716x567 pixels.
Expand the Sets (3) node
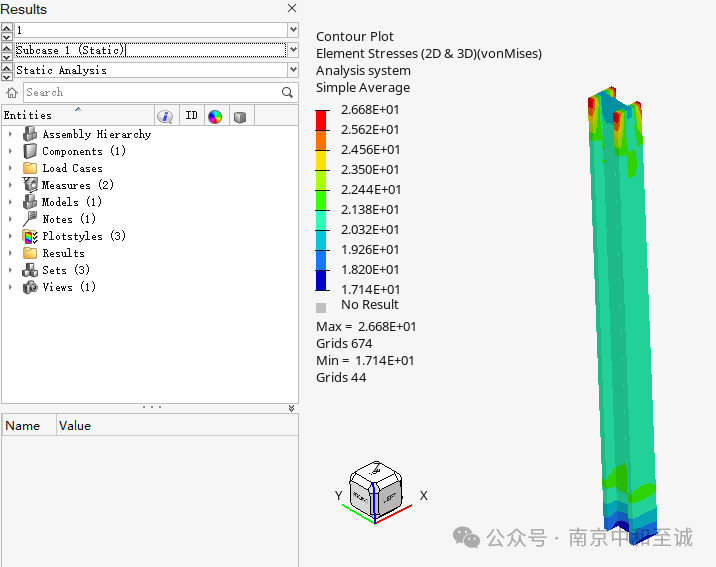click(11, 270)
